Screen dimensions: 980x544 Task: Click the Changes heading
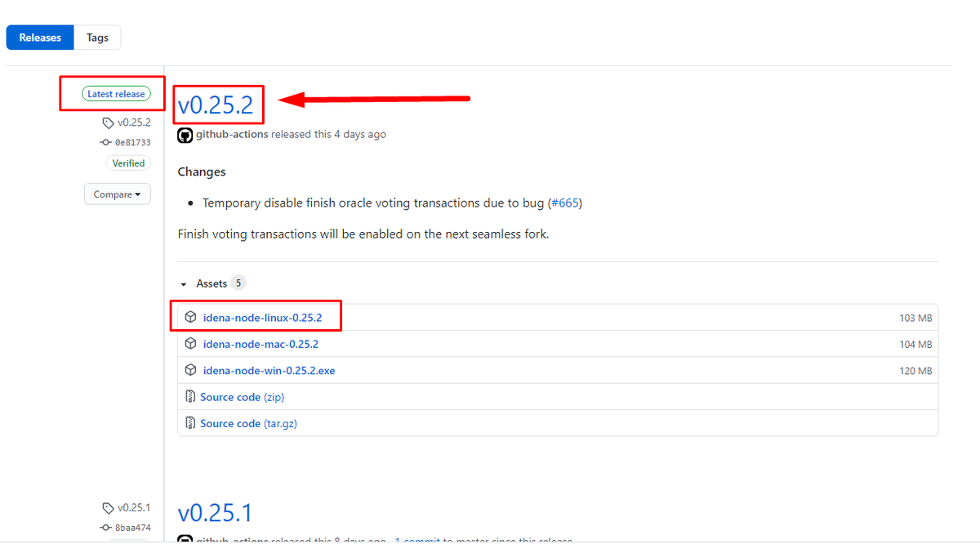click(202, 172)
